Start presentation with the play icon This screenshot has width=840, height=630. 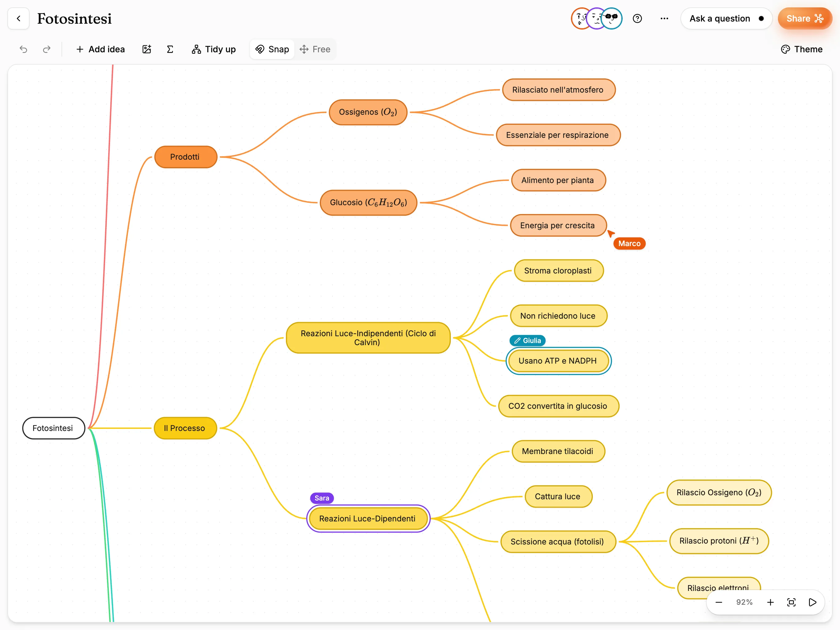click(x=812, y=602)
